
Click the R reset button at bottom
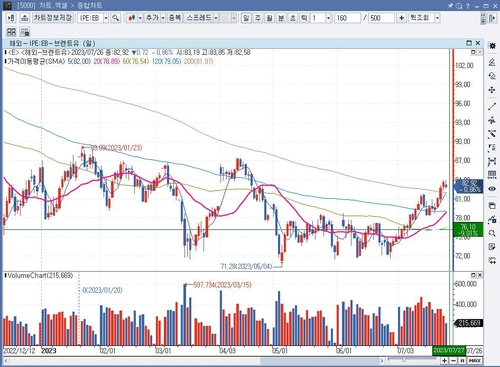[x=462, y=361]
